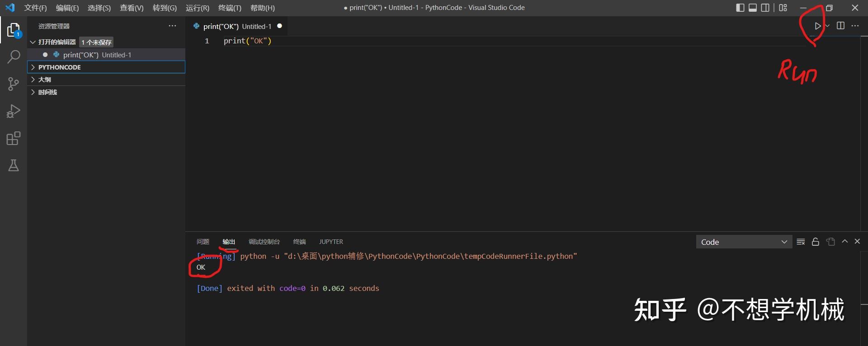Open the Source Control view
This screenshot has width=868, height=346.
point(14,84)
